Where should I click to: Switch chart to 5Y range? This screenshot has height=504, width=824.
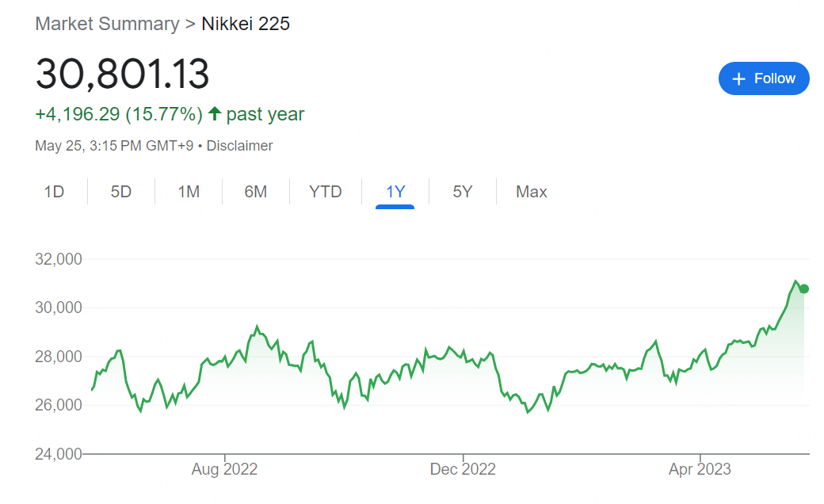pyautogui.click(x=462, y=192)
